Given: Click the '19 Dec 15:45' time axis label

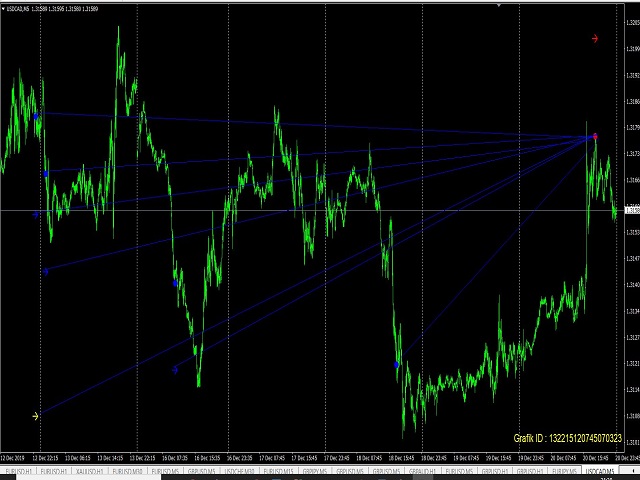Looking at the screenshot, I should click(x=498, y=458).
